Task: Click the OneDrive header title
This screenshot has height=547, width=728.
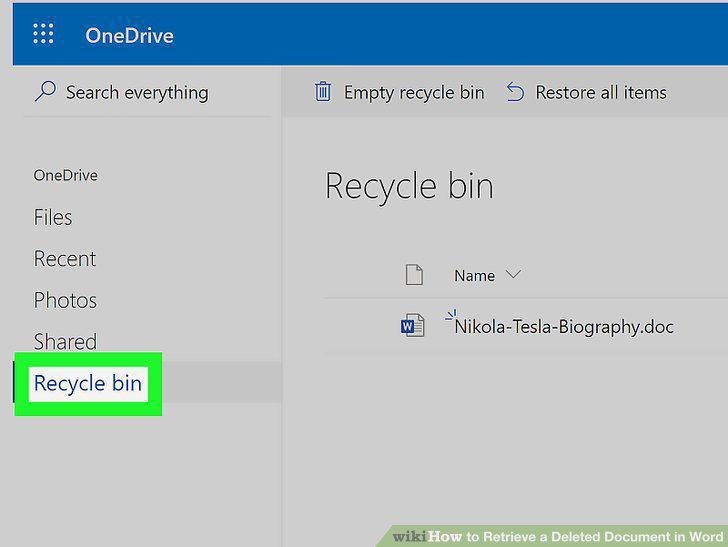Action: pos(129,36)
